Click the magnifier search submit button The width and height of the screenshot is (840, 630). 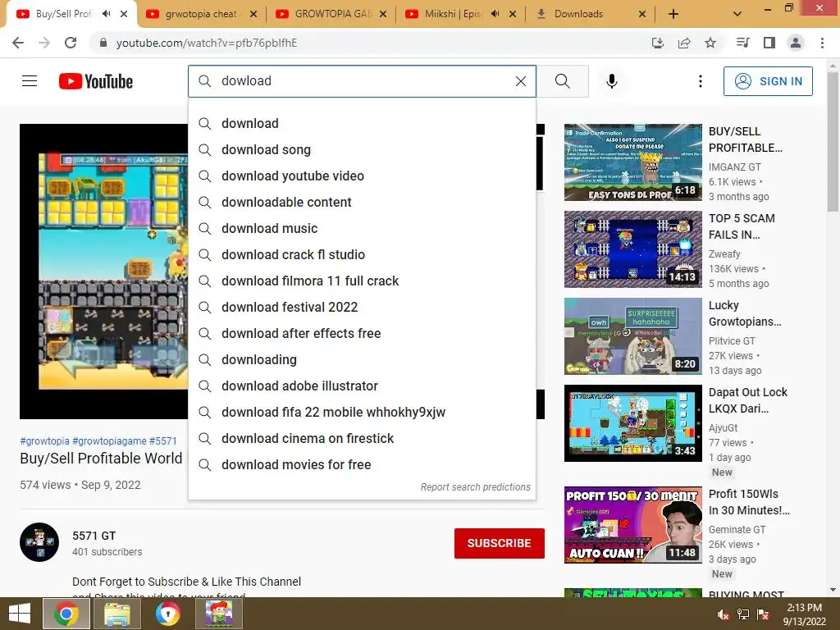click(563, 81)
